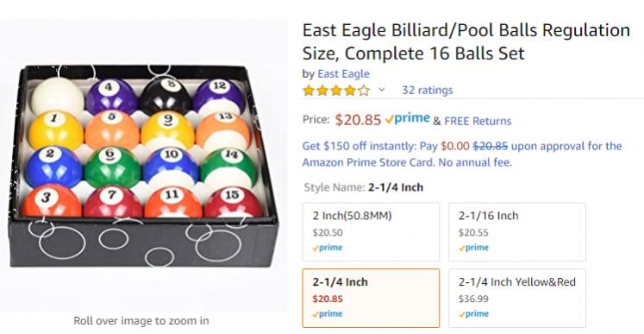The image size is (644, 334).
Task: Pick the 2-1/4 Inch Yellow&Red style
Action: (x=517, y=299)
